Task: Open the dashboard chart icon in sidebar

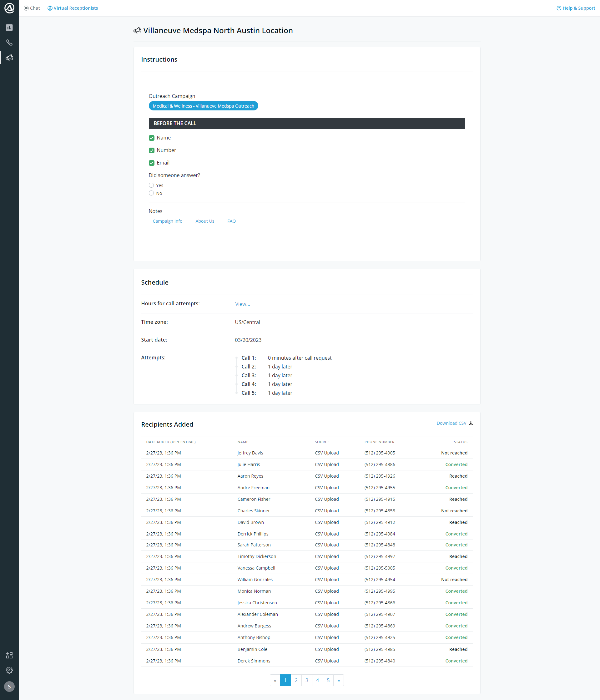Action: [x=9, y=28]
